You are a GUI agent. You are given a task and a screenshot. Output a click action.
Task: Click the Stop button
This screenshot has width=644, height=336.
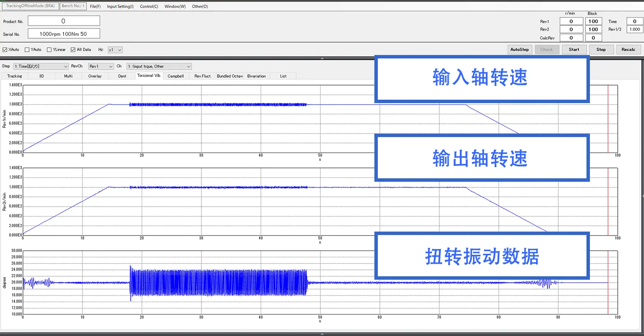pos(601,49)
